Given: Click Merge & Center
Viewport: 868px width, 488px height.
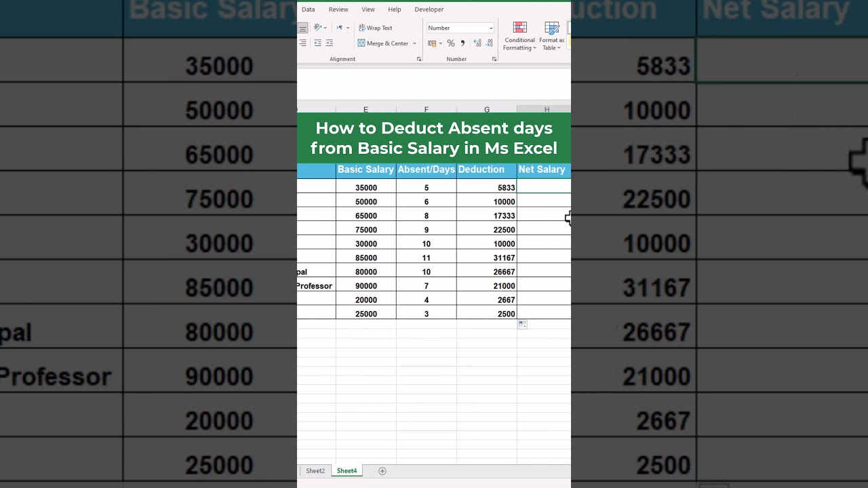Looking at the screenshot, I should (382, 43).
